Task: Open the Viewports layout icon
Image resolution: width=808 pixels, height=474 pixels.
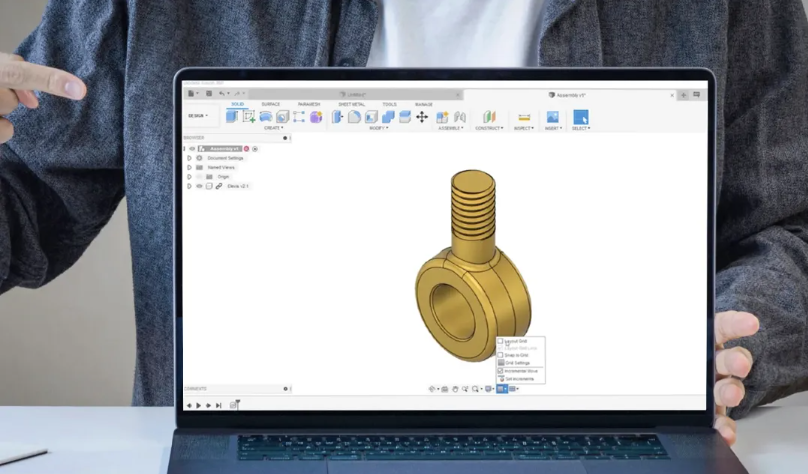Action: pyautogui.click(x=513, y=389)
